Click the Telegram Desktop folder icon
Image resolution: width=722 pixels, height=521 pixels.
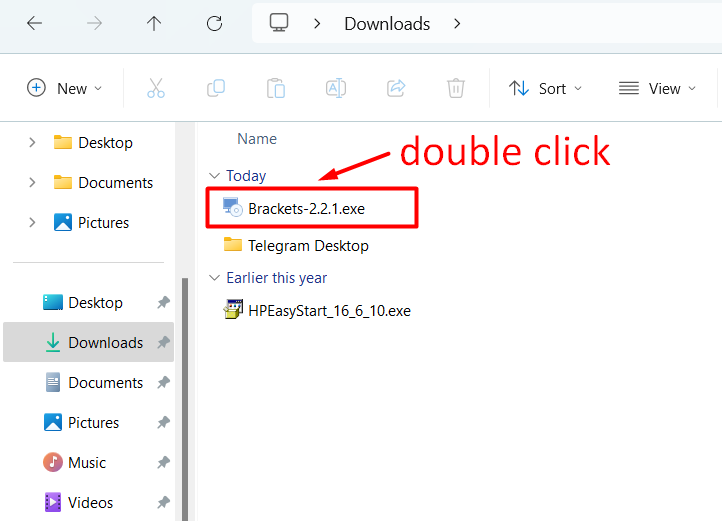[x=233, y=244]
